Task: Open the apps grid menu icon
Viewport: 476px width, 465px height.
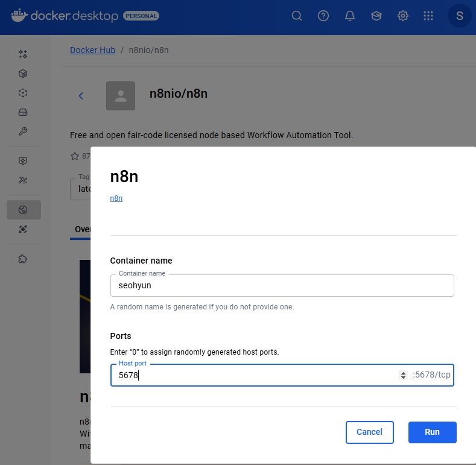Action: coord(428,16)
